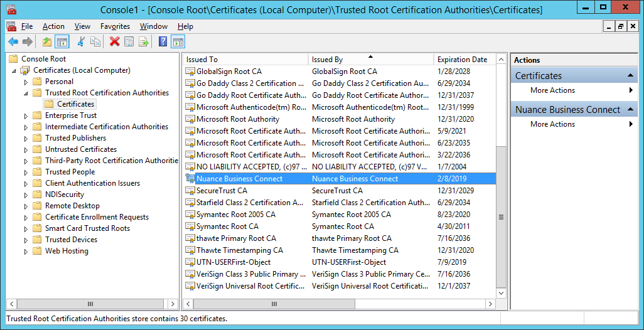The height and width of the screenshot is (330, 644).
Task: Select the Untrusted Certificates folder
Action: [x=81, y=149]
